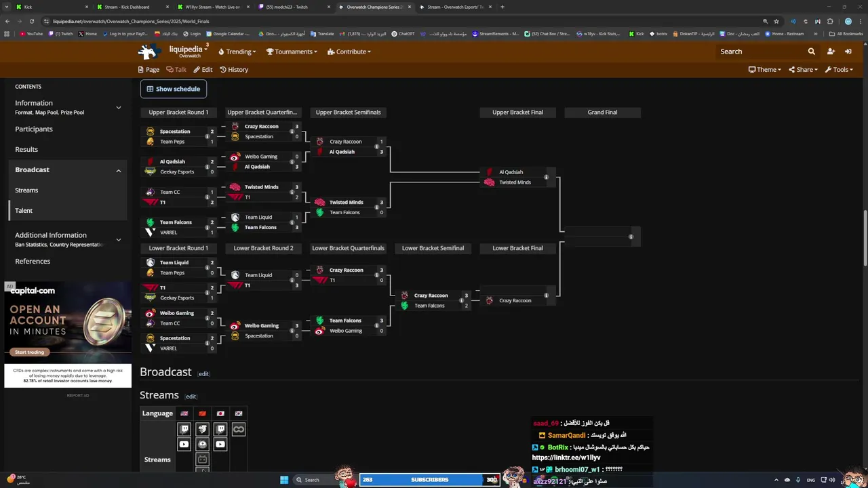Collapse the Broadcast section in contents
This screenshot has height=488, width=868.
click(x=118, y=170)
